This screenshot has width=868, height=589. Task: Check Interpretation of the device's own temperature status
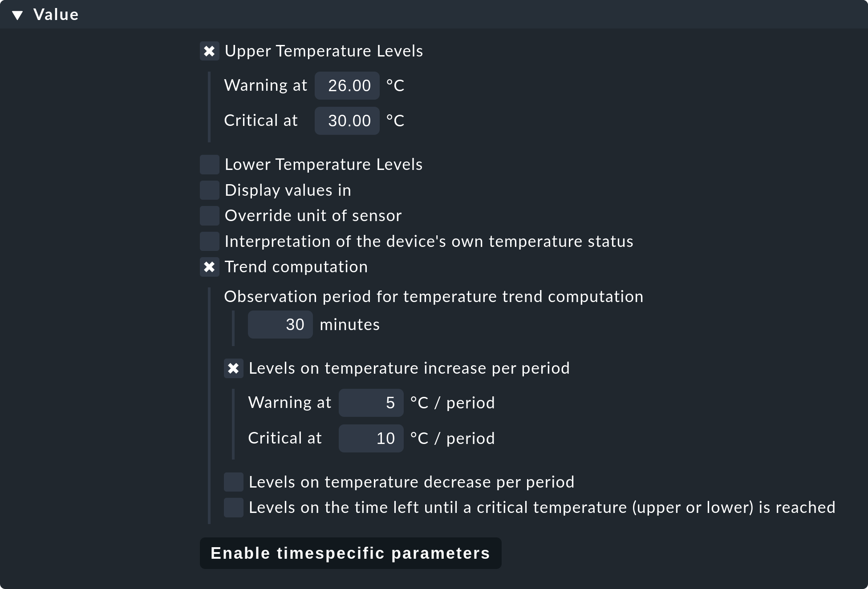pyautogui.click(x=210, y=242)
